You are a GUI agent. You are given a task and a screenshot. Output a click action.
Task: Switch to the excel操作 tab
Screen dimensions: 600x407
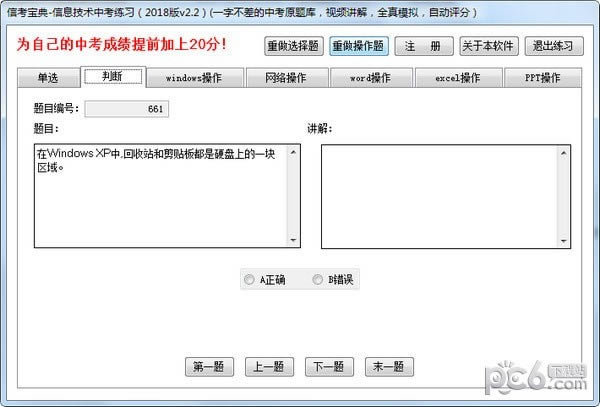click(458, 78)
